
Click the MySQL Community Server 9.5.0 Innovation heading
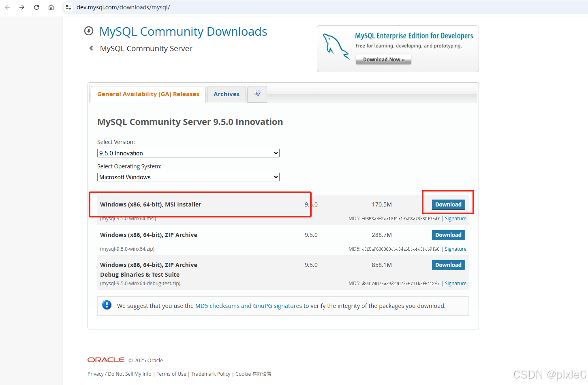coord(190,122)
